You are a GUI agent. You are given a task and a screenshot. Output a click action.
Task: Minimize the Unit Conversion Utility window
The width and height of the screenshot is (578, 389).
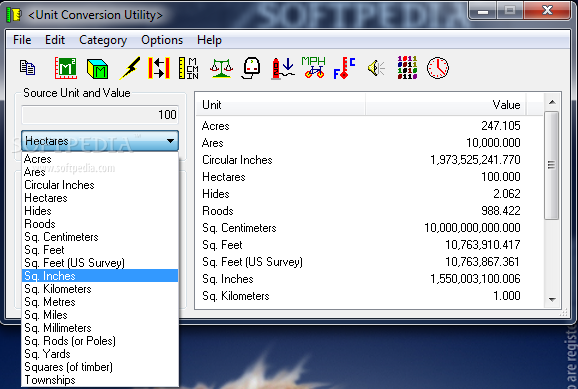(483, 11)
